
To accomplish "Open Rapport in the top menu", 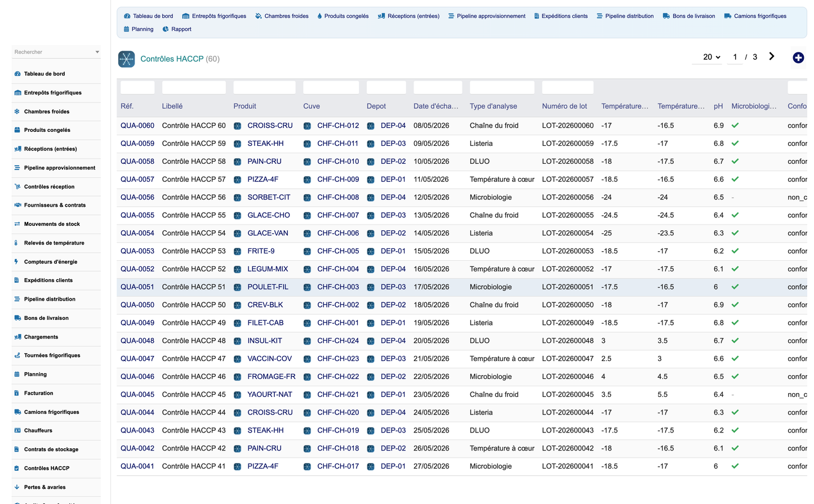I will (x=177, y=29).
